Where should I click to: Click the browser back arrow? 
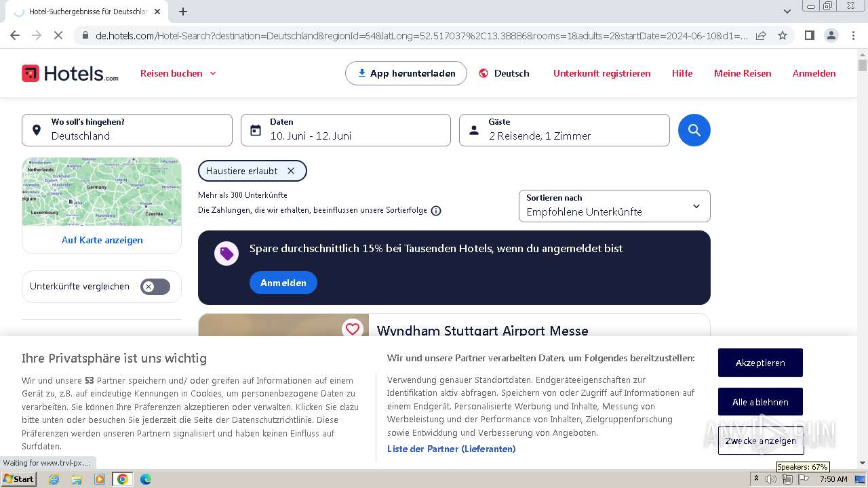pos(15,35)
